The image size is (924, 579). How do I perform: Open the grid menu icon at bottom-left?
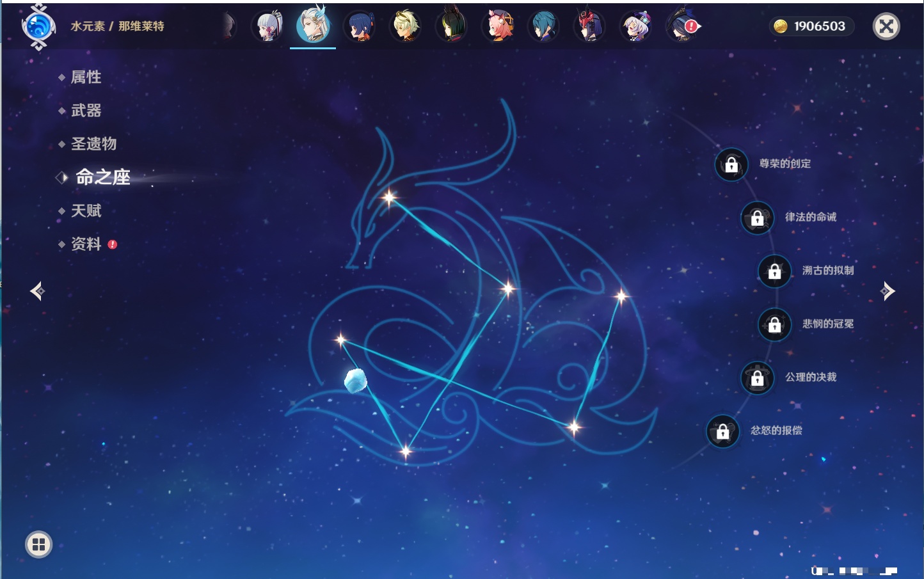(x=38, y=544)
